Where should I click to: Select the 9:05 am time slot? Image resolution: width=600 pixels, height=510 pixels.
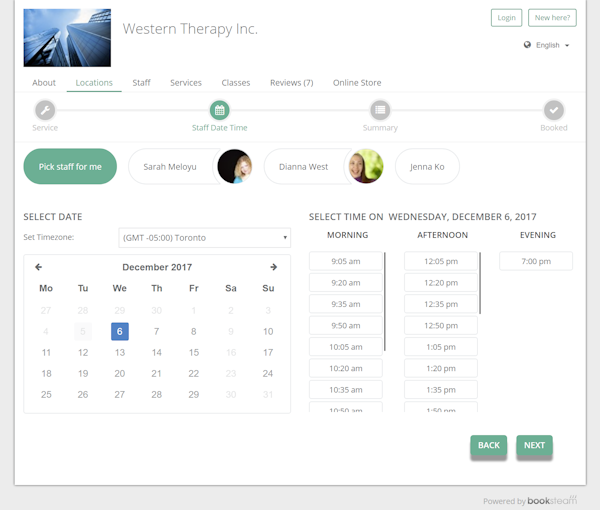[x=346, y=261]
